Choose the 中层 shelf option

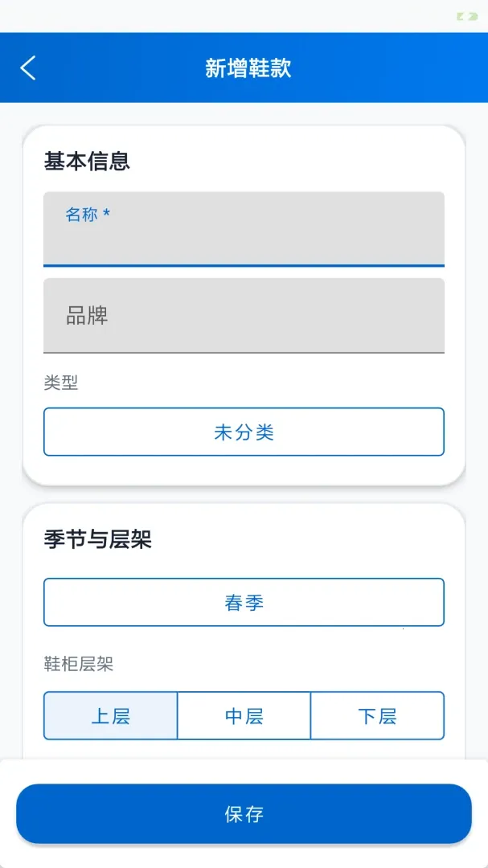coord(244,716)
